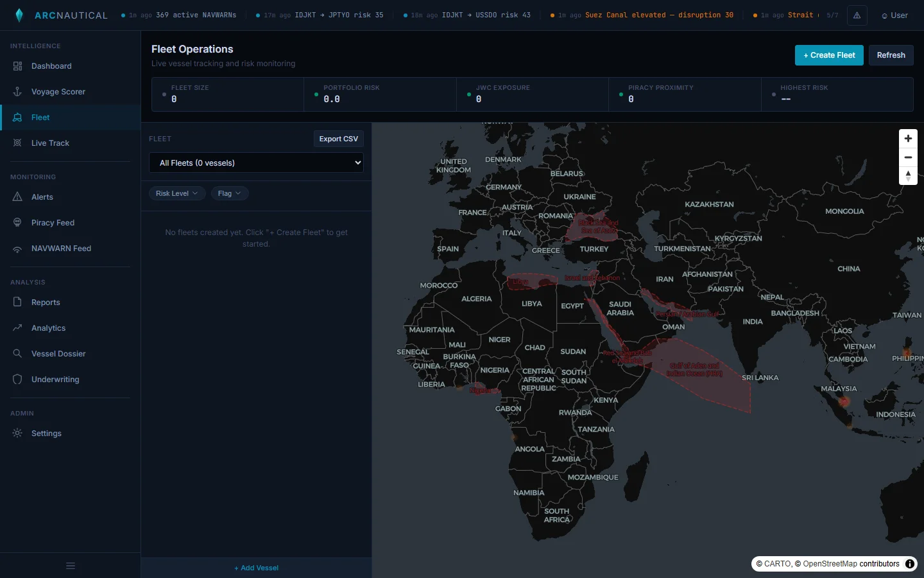This screenshot has width=924, height=578.
Task: Click the warning alert icon near User
Action: click(x=857, y=15)
